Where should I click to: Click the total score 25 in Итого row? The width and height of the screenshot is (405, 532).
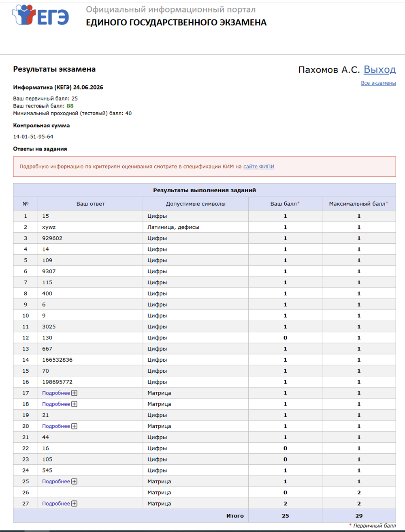[285, 516]
